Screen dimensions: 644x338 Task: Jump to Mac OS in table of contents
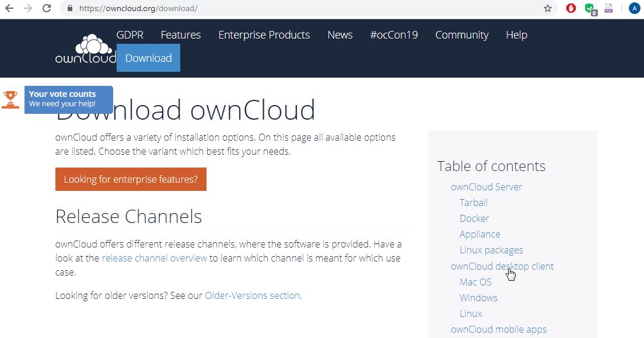(x=475, y=282)
